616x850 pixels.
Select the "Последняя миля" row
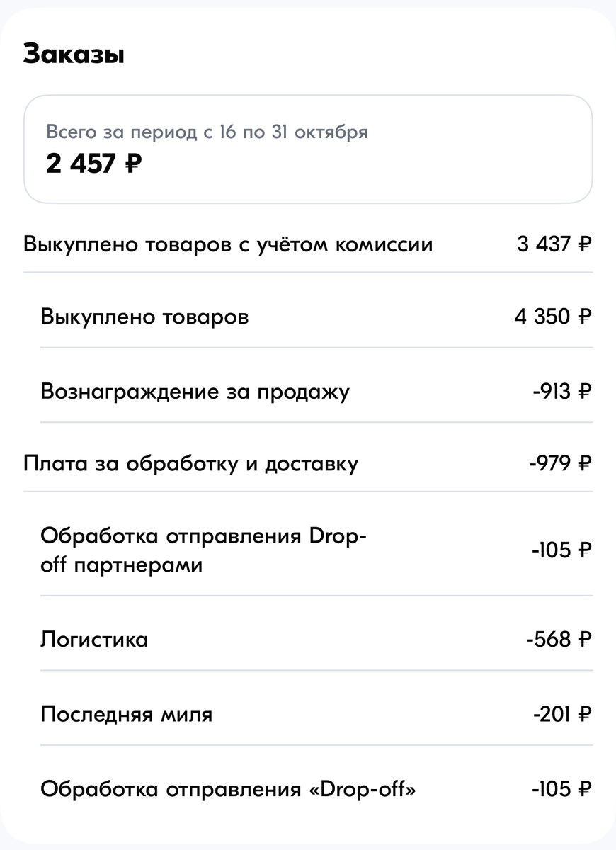(127, 715)
